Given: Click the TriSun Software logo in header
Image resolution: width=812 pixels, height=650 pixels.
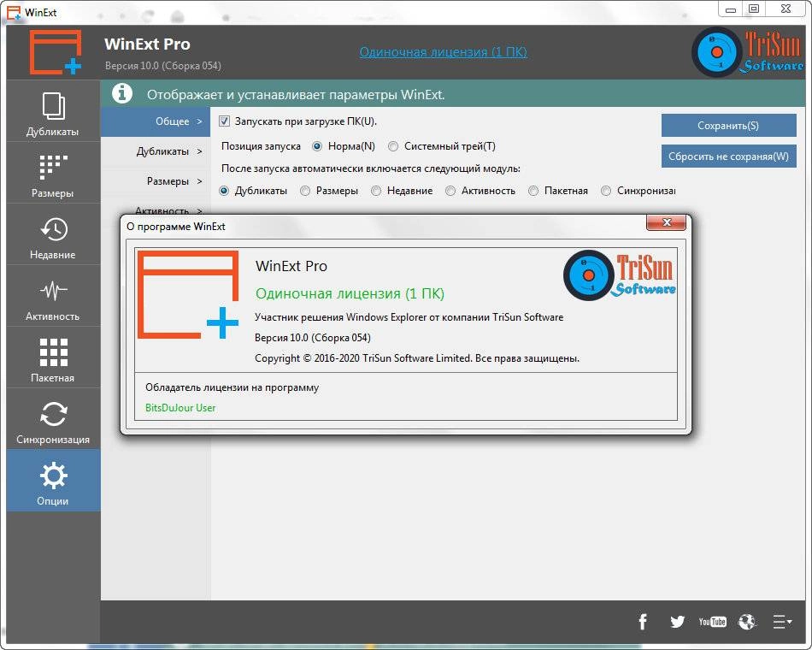Looking at the screenshot, I should (748, 52).
